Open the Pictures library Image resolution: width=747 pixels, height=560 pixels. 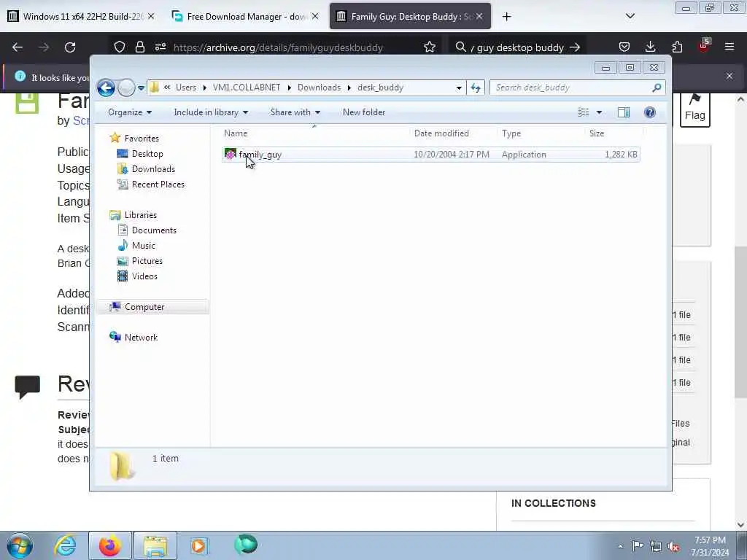point(147,261)
